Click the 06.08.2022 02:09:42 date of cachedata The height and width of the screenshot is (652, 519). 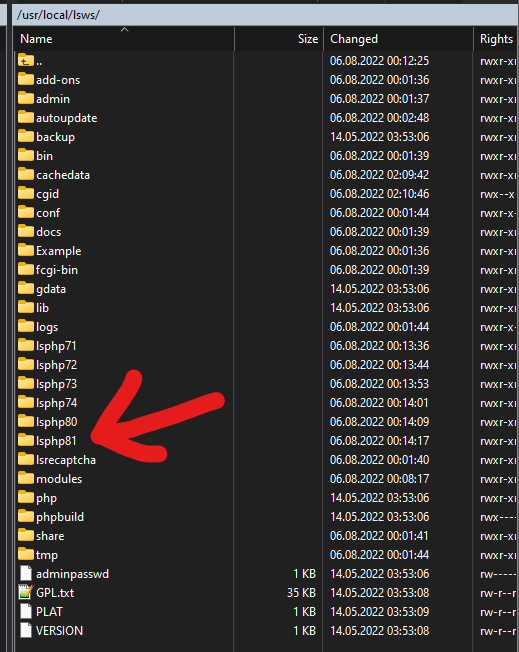[379, 175]
